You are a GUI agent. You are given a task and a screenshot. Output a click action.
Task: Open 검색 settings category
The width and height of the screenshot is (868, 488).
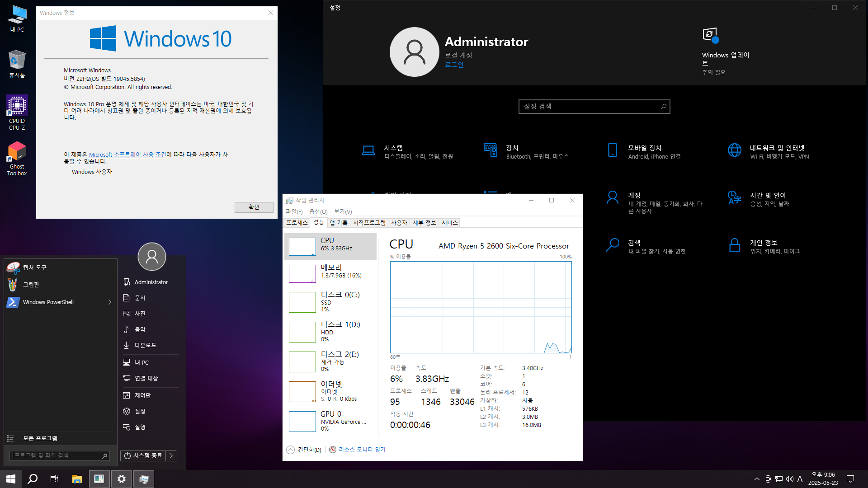646,247
